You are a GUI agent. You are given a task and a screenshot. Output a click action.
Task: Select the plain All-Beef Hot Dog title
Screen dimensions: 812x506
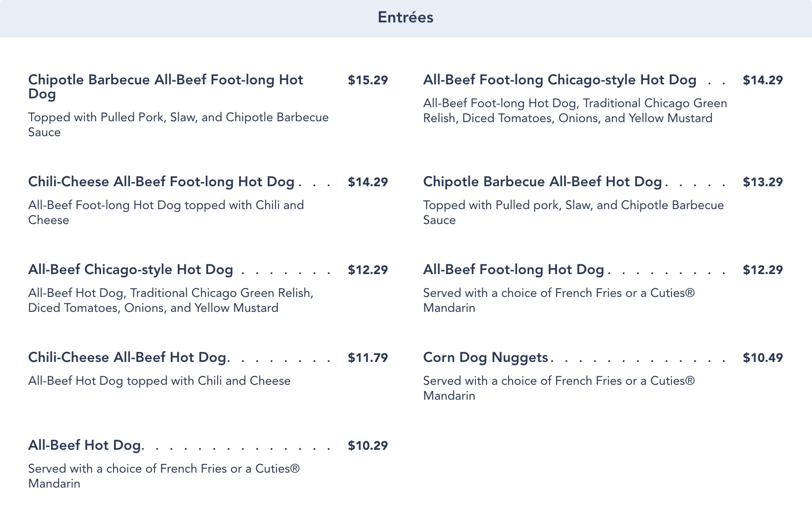pyautogui.click(x=85, y=445)
